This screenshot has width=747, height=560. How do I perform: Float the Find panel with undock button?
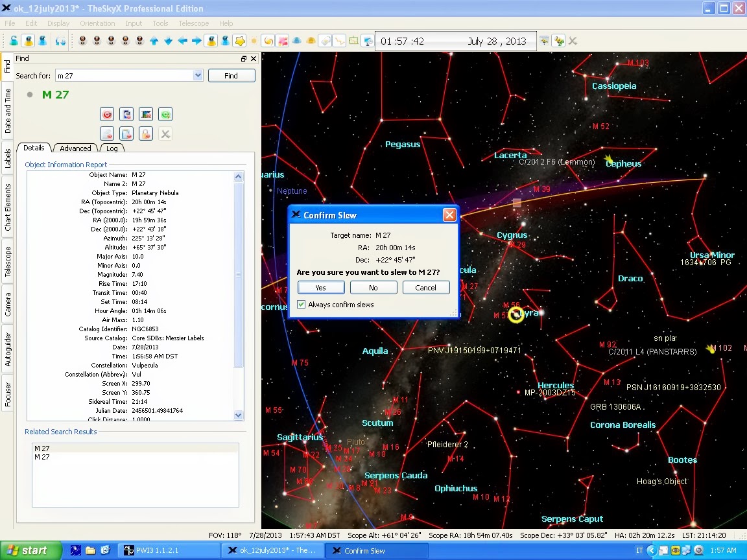point(244,58)
